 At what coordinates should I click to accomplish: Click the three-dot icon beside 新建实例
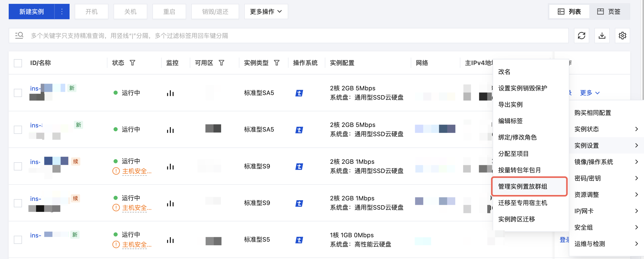point(62,12)
